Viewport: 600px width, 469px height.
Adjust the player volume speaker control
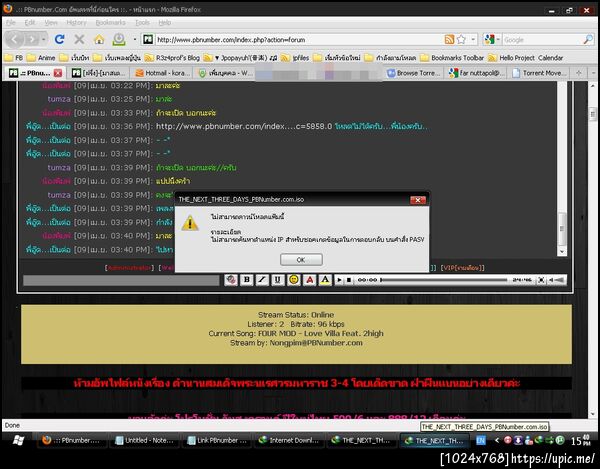coord(557,280)
